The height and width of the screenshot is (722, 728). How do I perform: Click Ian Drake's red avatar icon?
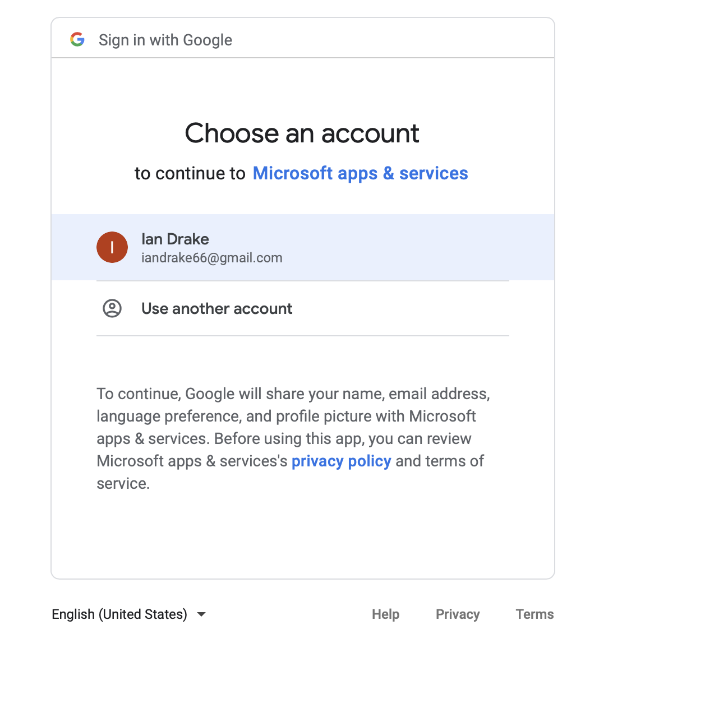click(112, 247)
